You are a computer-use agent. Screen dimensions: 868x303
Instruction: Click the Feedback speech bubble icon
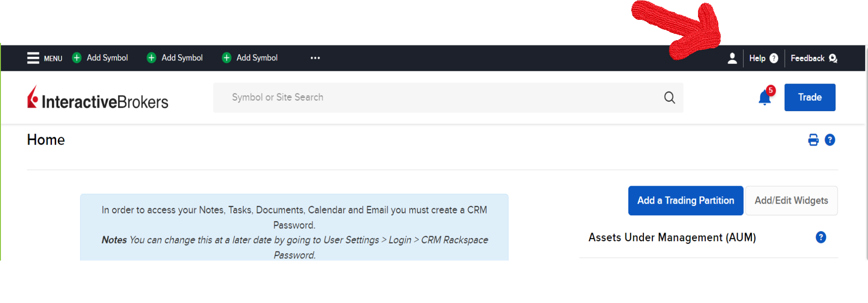(x=833, y=58)
